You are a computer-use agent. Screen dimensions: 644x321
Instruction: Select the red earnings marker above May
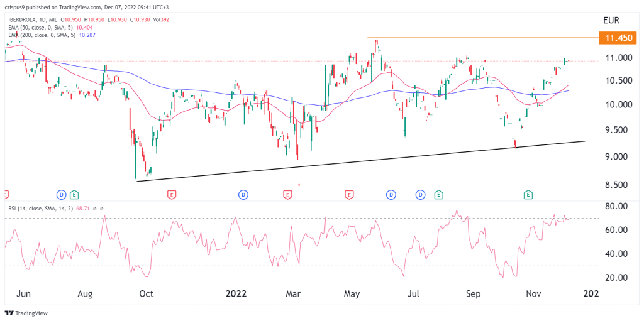point(350,193)
